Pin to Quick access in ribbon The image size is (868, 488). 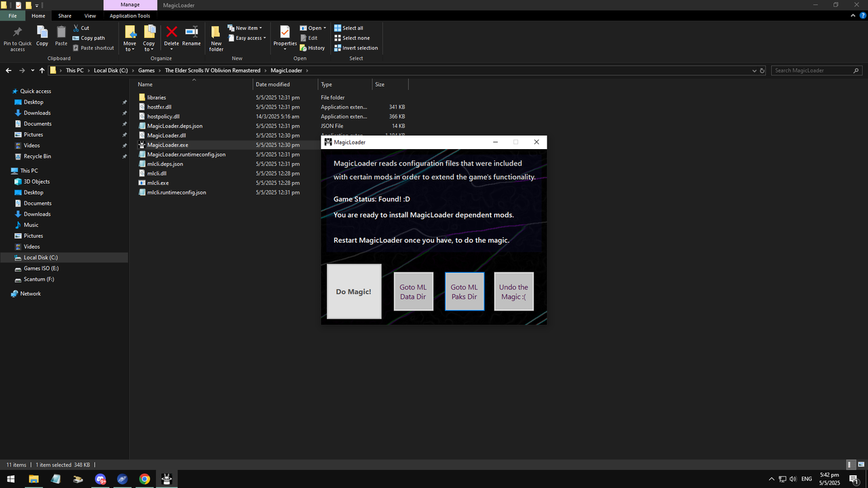pos(18,39)
